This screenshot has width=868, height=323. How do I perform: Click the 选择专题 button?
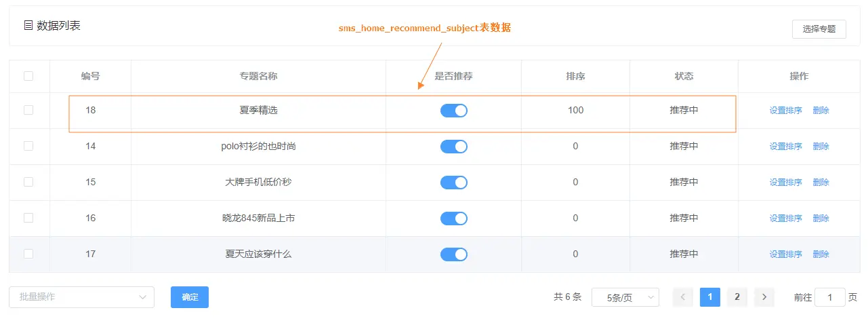coord(819,29)
